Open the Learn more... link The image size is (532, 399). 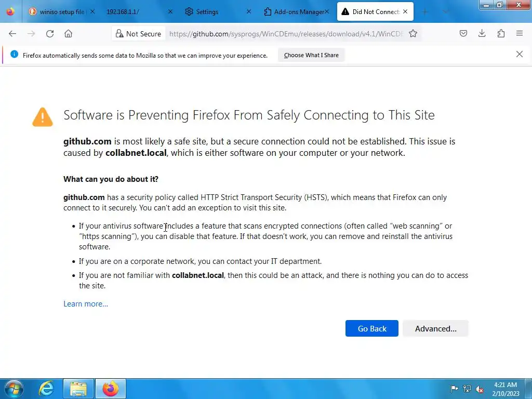click(86, 303)
